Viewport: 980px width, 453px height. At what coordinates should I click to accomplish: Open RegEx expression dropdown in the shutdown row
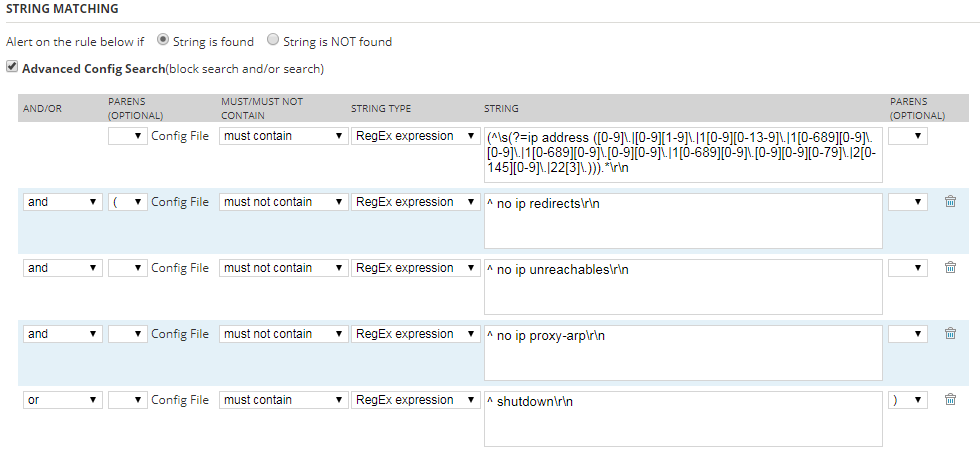415,400
